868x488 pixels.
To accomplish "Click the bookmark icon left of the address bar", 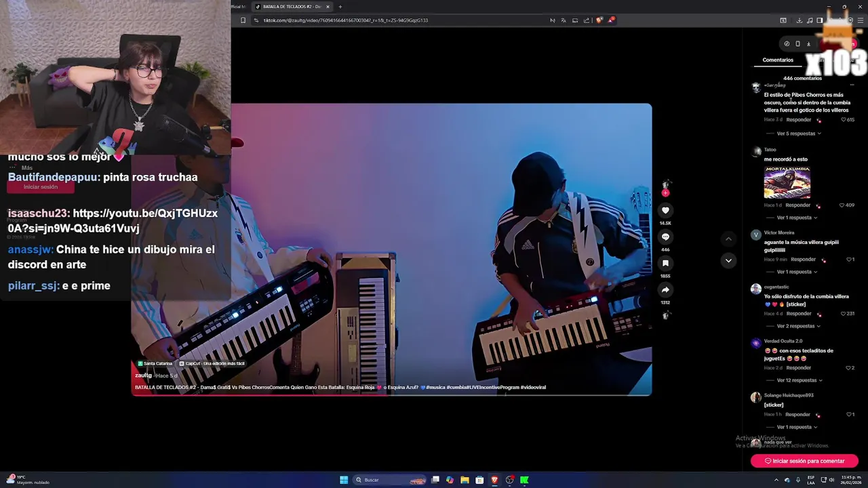I will (x=243, y=20).
